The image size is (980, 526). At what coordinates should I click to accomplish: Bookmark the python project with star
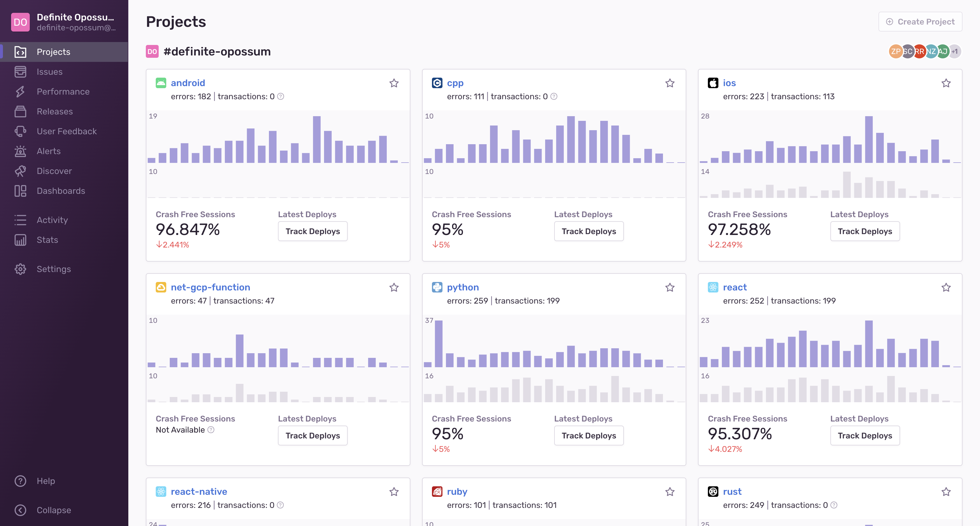pyautogui.click(x=670, y=287)
